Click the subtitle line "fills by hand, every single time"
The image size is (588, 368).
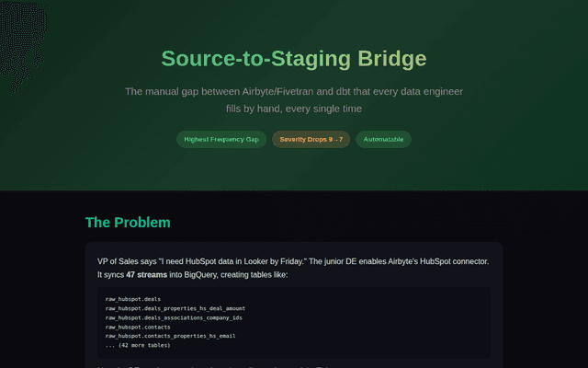pyautogui.click(x=294, y=109)
